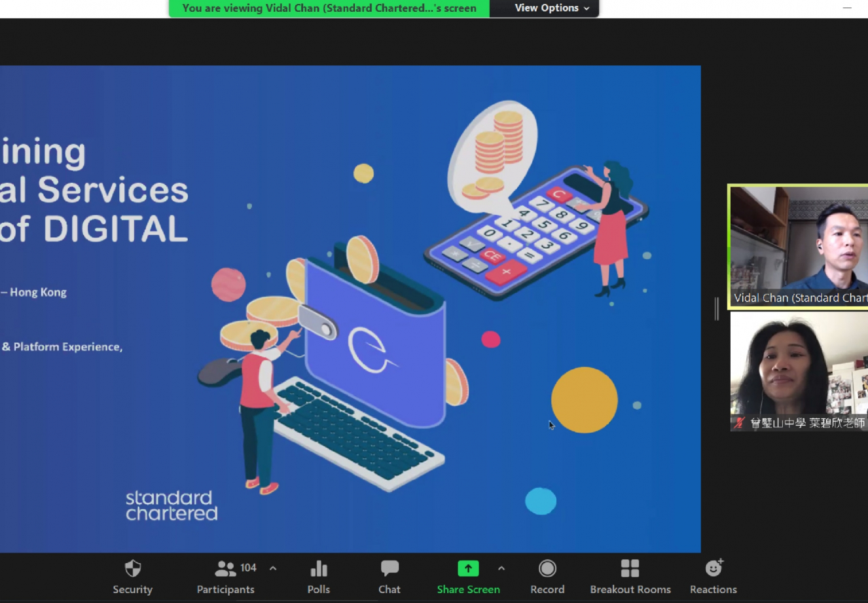This screenshot has height=603, width=868.
Task: Expand the View Options dropdown
Action: point(551,8)
